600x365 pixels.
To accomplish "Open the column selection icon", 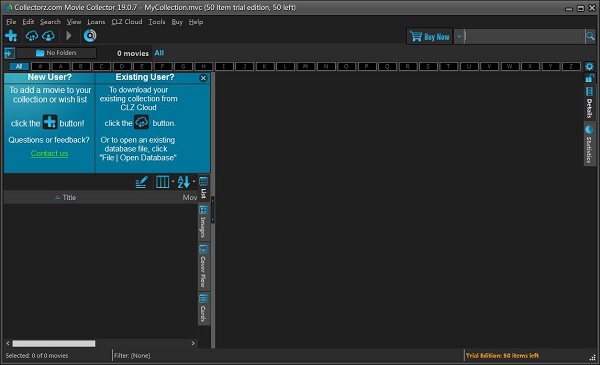I will pos(162,182).
